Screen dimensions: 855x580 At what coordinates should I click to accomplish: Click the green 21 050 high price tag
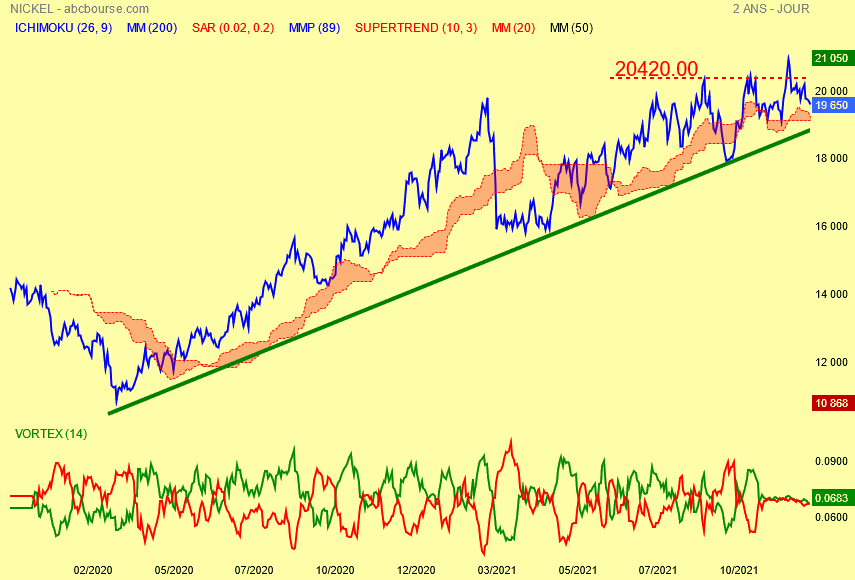(x=832, y=58)
